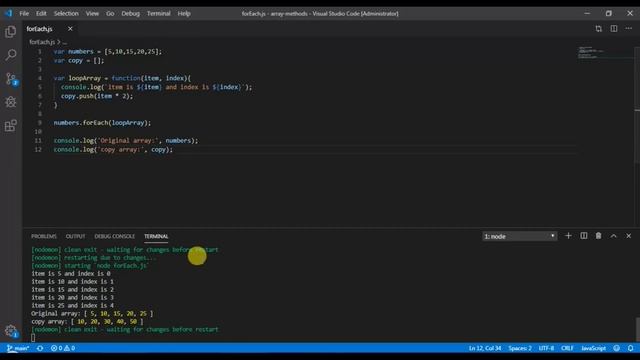Open the Manage gear menu

click(x=11, y=331)
